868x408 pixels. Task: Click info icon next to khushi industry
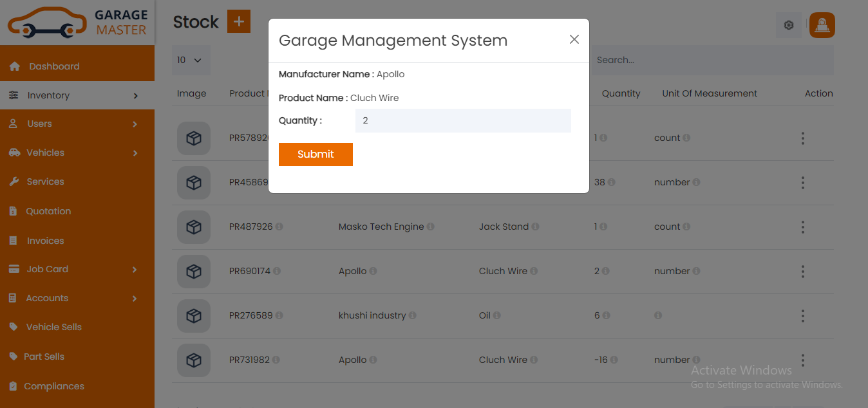click(413, 316)
